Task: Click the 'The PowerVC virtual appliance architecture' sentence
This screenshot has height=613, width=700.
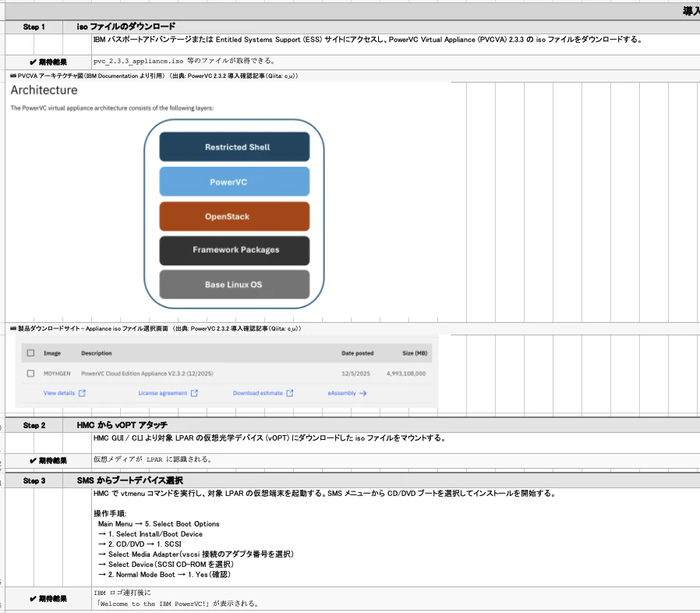Action: [112, 108]
